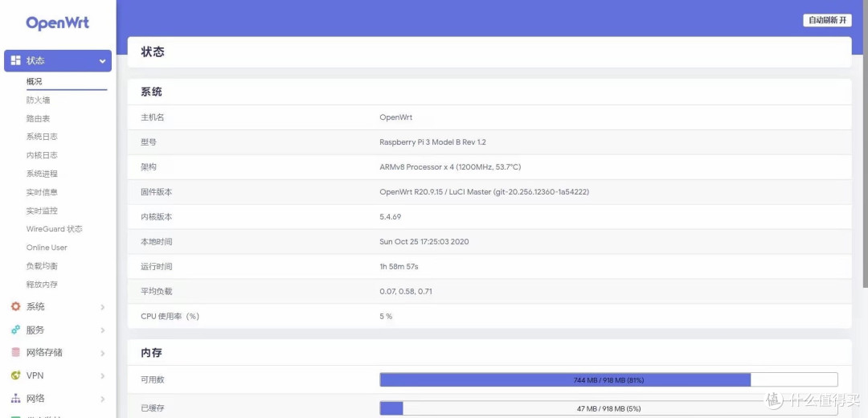This screenshot has width=868, height=418.
Task: Select the 概况 submenu item
Action: coord(35,81)
